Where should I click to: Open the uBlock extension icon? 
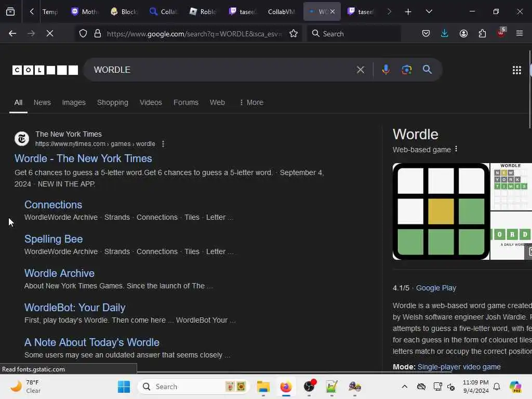pyautogui.click(x=501, y=33)
